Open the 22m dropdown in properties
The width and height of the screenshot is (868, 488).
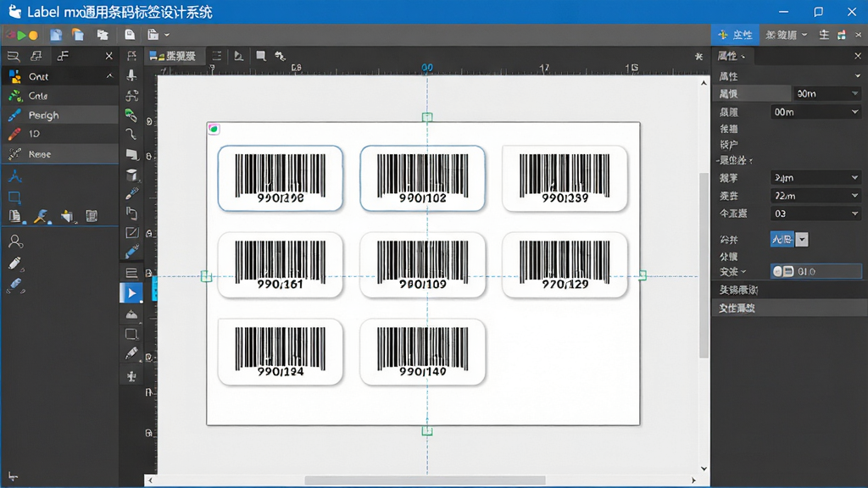click(816, 196)
